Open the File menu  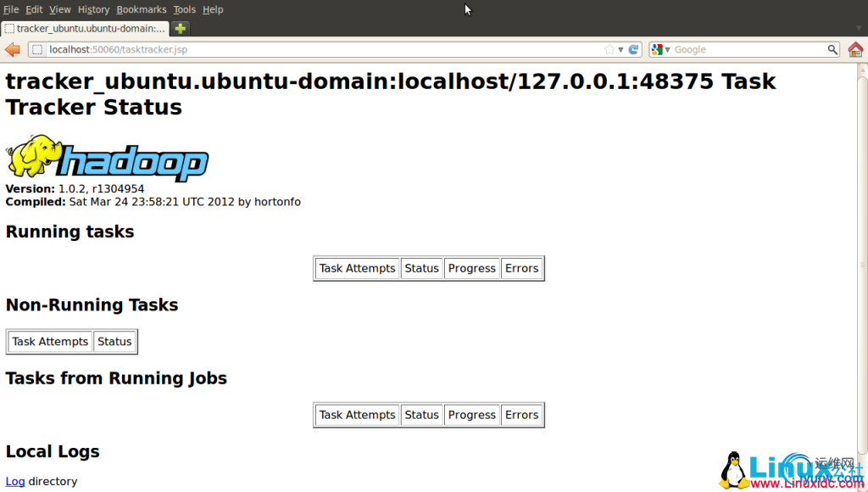point(11,9)
